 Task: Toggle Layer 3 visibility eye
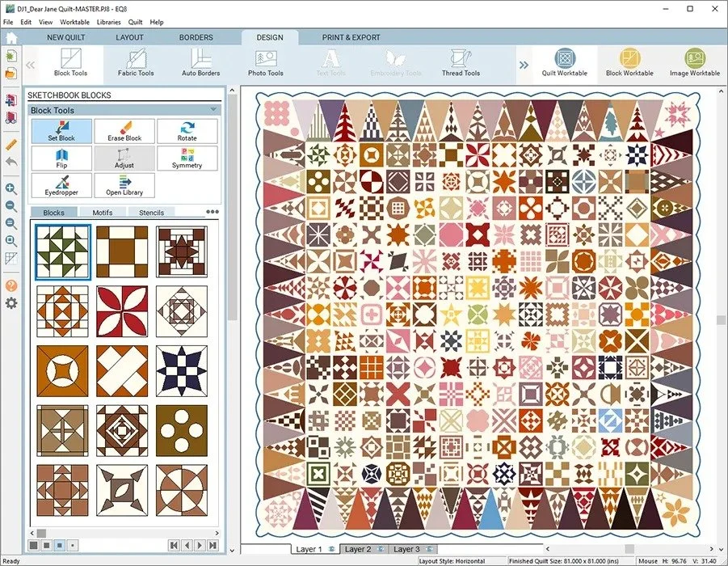pyautogui.click(x=428, y=549)
